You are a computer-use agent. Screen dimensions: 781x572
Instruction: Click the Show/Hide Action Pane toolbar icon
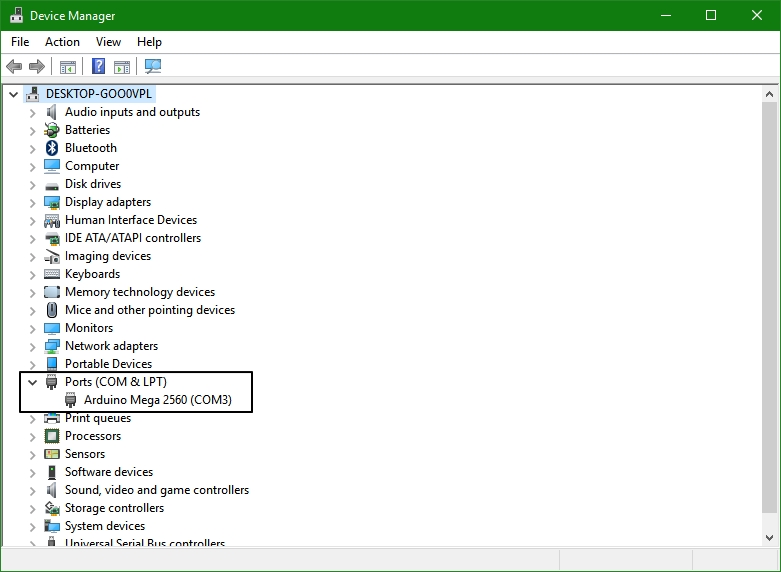[x=122, y=67]
